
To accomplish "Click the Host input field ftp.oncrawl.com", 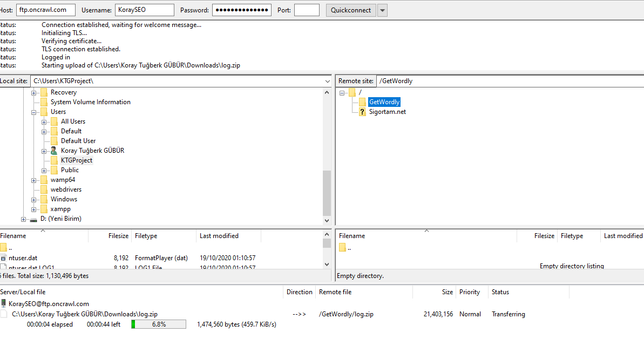I will [45, 10].
